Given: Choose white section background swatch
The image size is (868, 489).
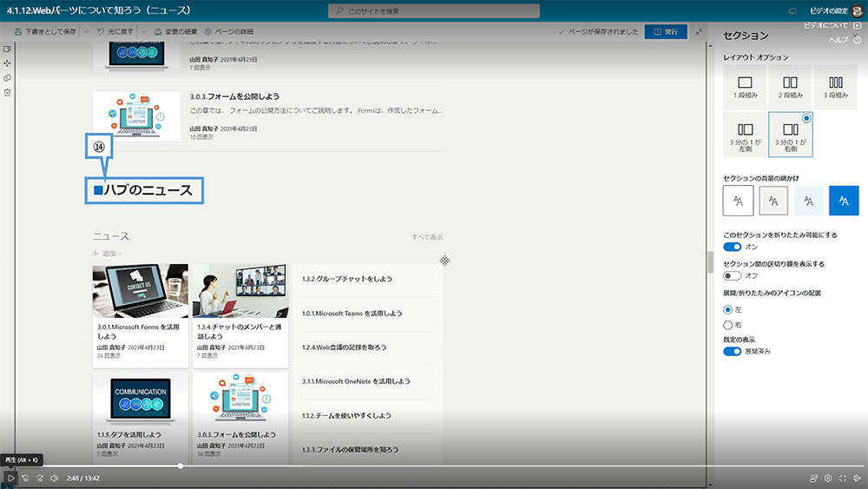Looking at the screenshot, I should click(738, 201).
